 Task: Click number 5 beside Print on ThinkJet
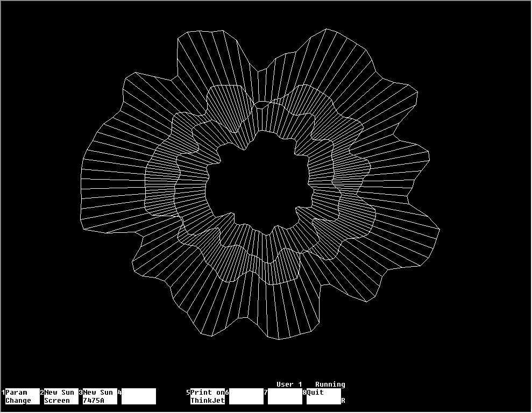[x=188, y=393]
